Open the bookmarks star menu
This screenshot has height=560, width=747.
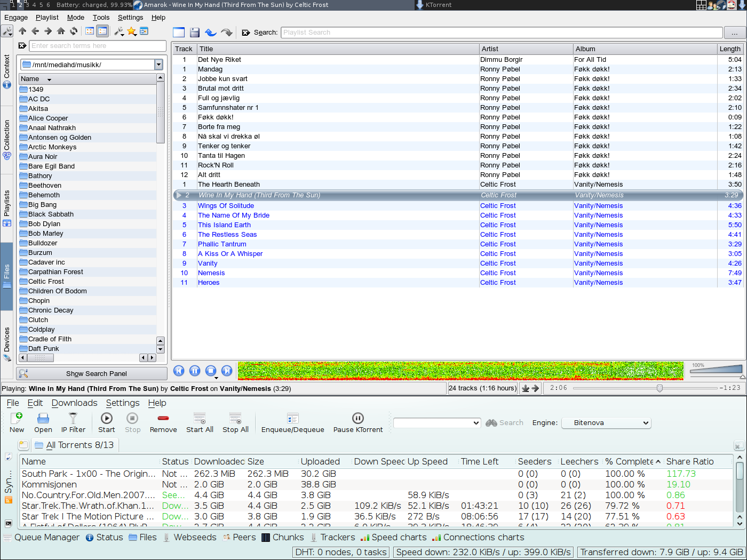[x=132, y=31]
